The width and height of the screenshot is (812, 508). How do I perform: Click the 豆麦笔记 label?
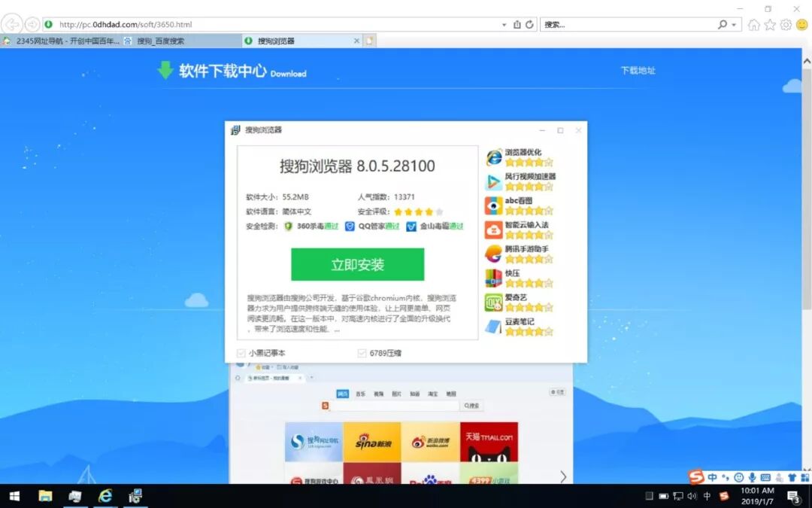pyautogui.click(x=520, y=321)
